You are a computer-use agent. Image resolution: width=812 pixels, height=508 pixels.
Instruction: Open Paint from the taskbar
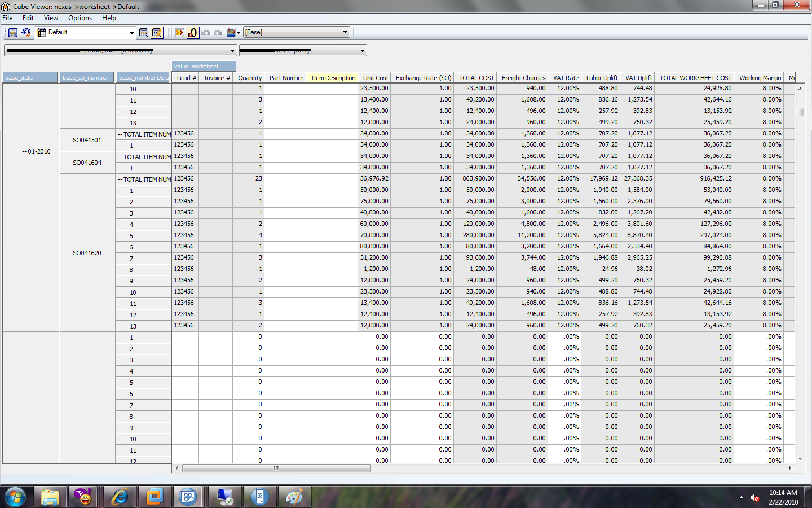tap(294, 497)
